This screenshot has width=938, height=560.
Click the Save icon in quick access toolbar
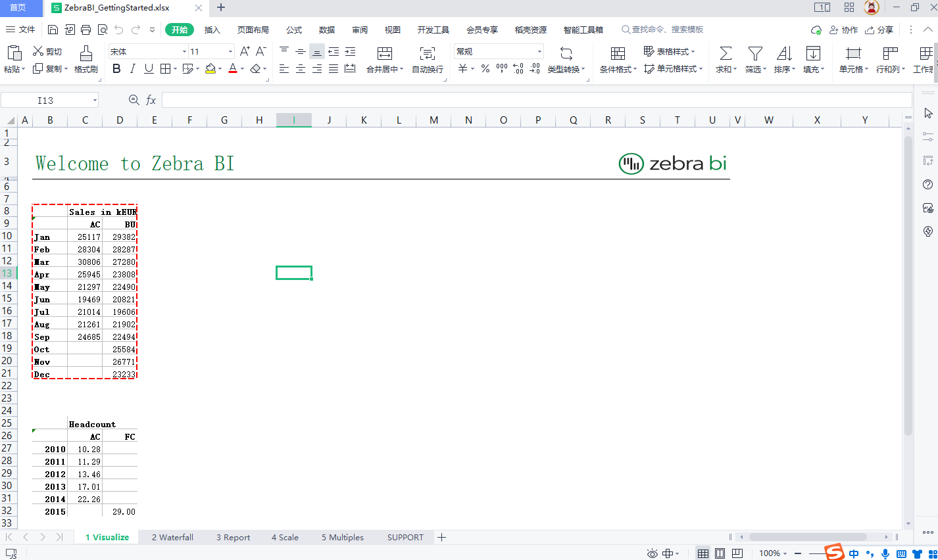click(x=53, y=30)
